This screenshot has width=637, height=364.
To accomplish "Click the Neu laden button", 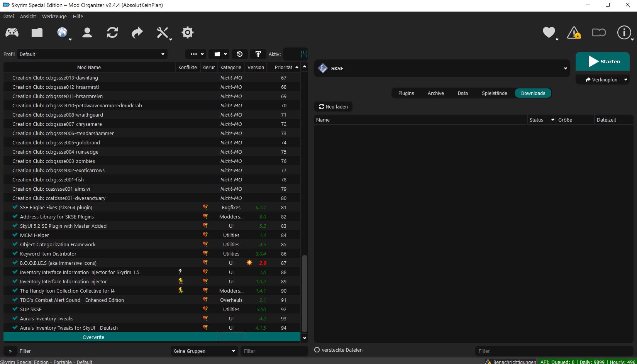I will pyautogui.click(x=333, y=107).
